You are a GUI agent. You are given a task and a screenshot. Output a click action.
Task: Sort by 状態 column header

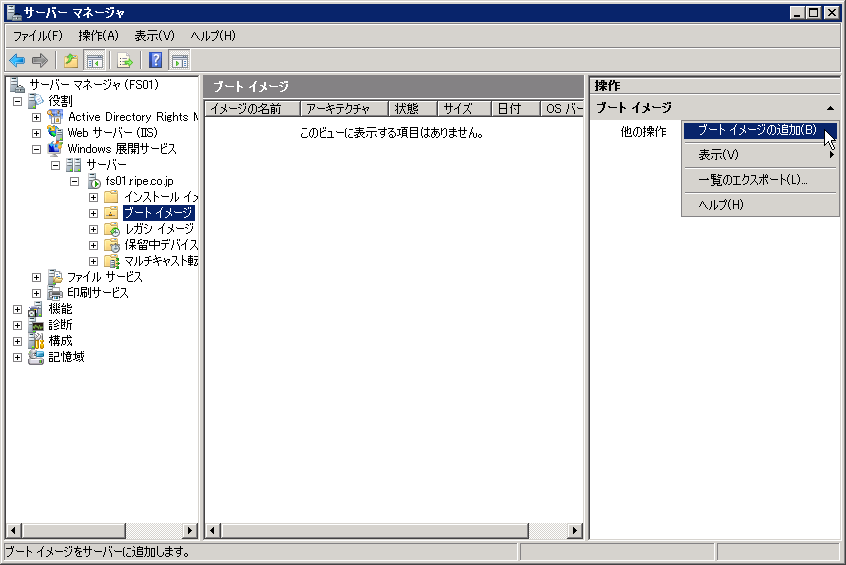413,108
